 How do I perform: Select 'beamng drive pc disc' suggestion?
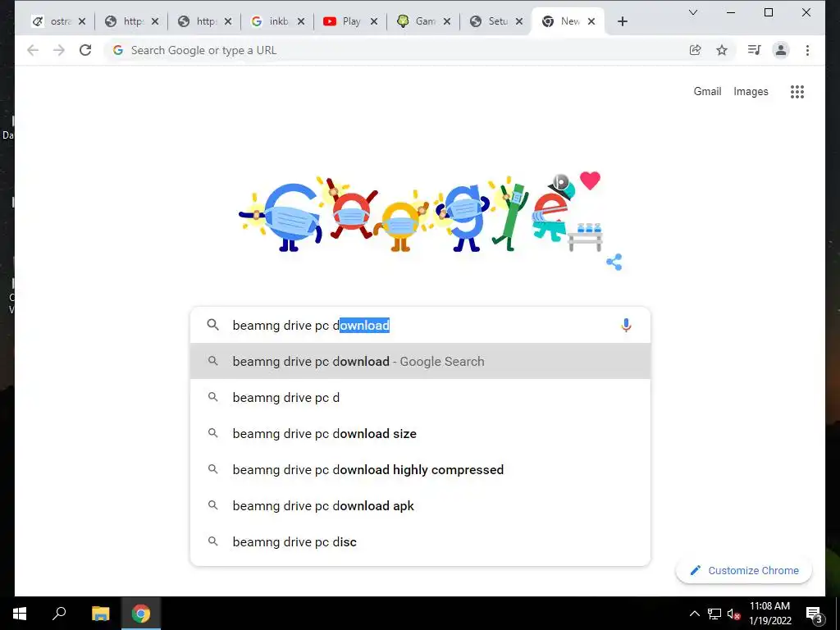[421, 541]
